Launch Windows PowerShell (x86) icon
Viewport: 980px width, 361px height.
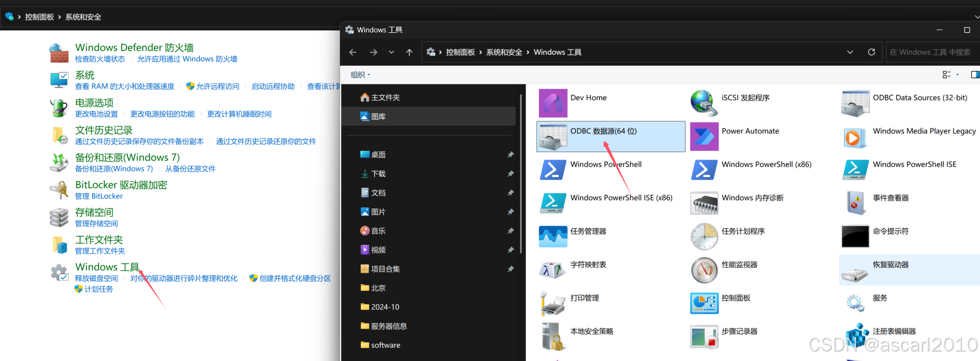(x=704, y=170)
